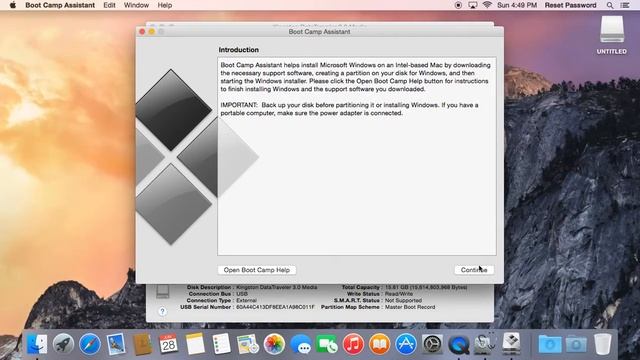This screenshot has width=640, height=360.
Task: Open Maps from the Dock
Action: point(248,344)
